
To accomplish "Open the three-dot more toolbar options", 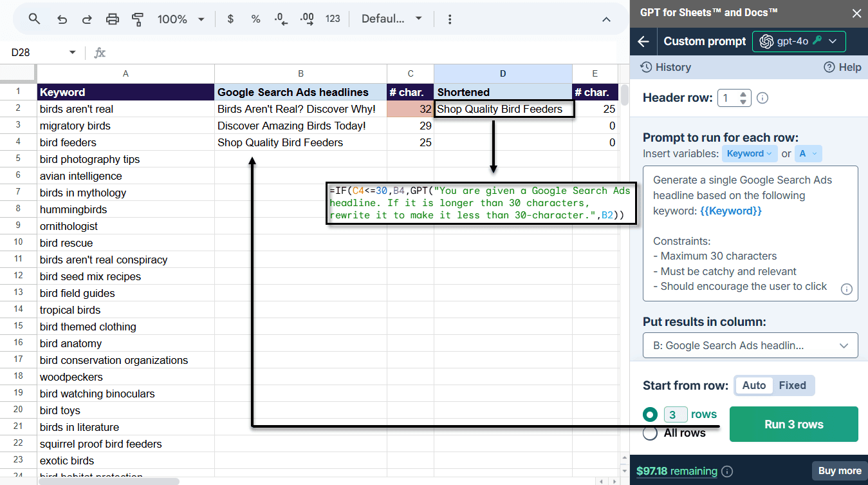I will pos(449,19).
